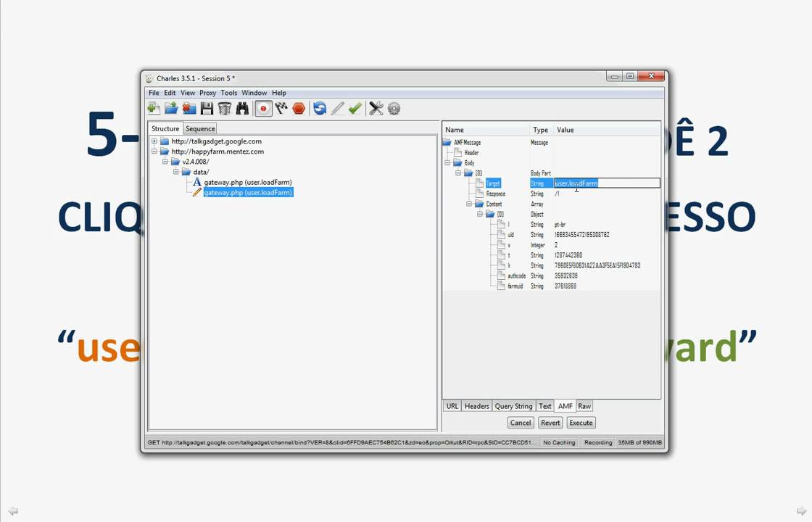Click the No Caching status bar item
This screenshot has height=522, width=812.
(x=559, y=442)
